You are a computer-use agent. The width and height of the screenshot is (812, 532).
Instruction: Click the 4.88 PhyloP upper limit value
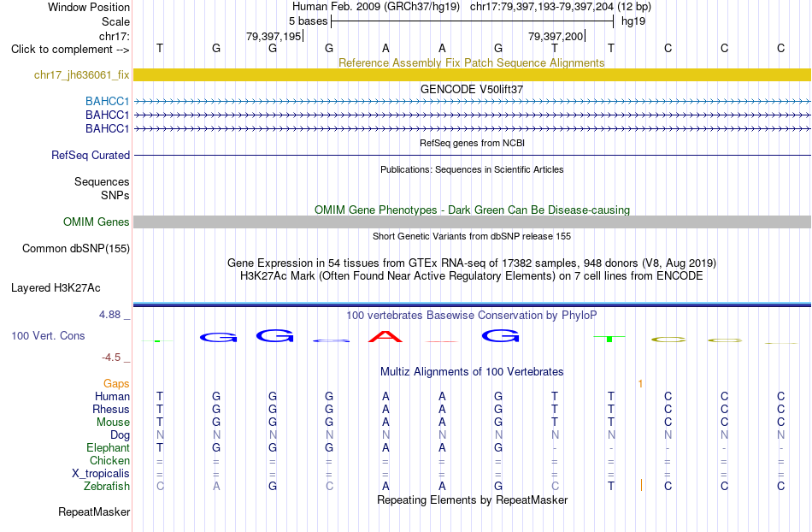pyautogui.click(x=109, y=315)
